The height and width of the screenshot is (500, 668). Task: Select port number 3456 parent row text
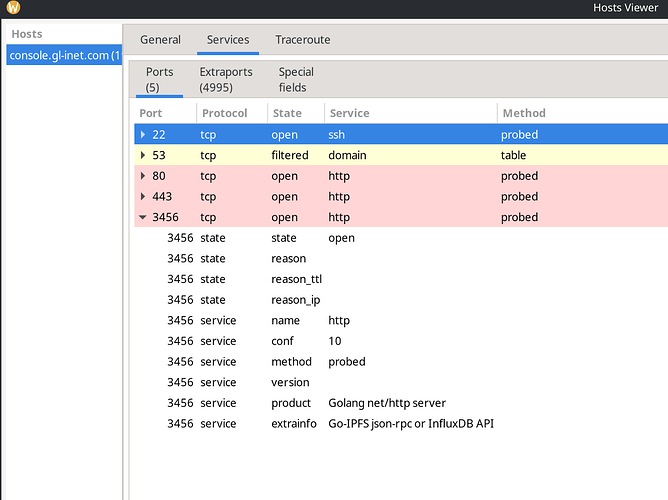click(x=165, y=217)
